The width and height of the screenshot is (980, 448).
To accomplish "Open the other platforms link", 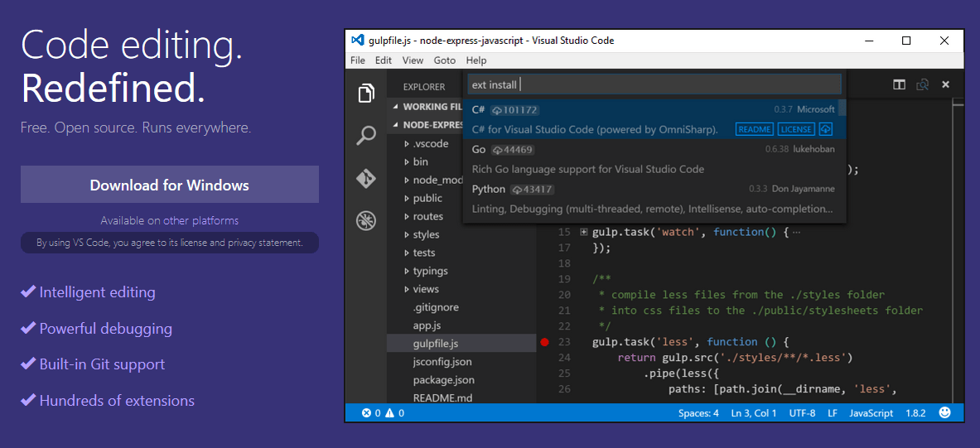I will tap(200, 220).
